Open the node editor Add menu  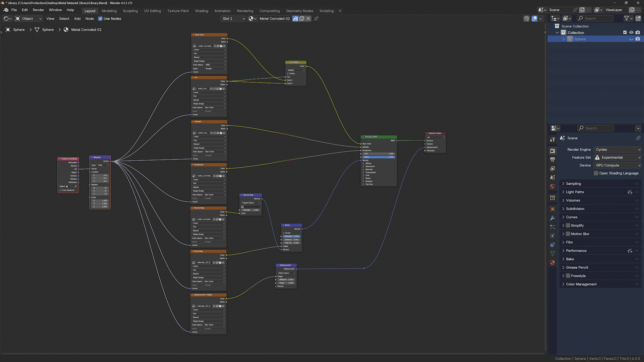[77, 19]
